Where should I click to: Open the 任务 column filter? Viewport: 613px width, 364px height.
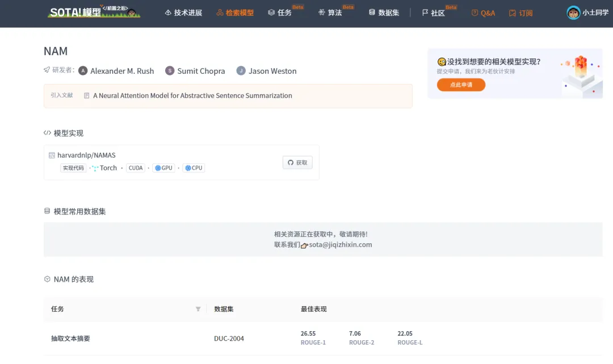pos(198,309)
